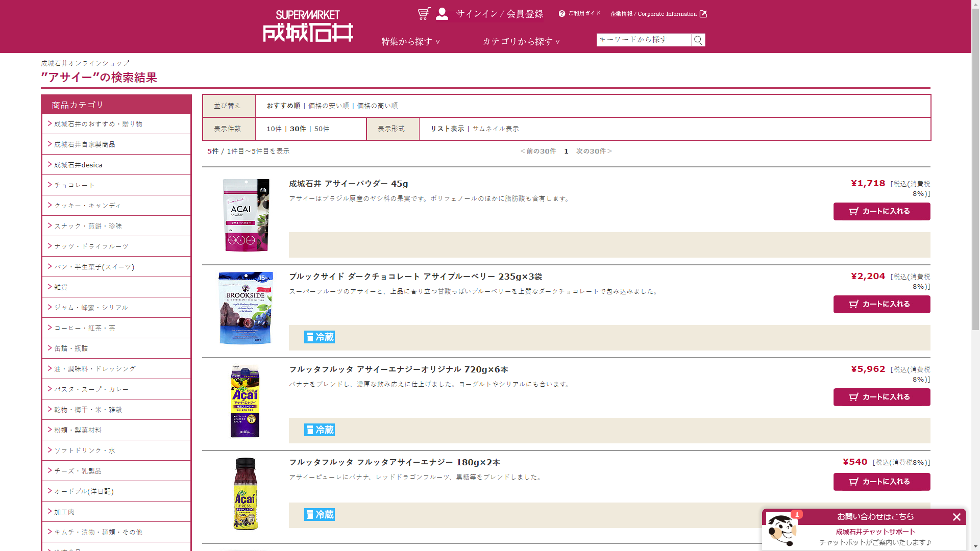
Task: Click the ACAI powder product thumbnail
Action: [246, 215]
